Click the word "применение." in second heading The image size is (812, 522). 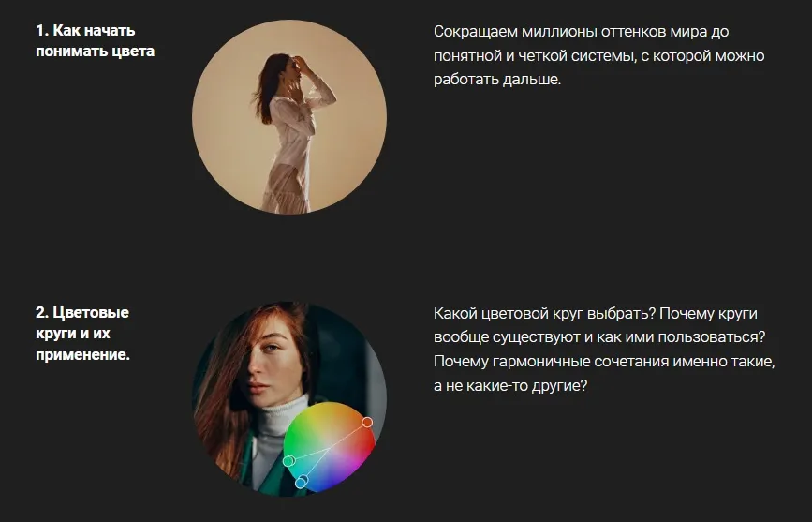(82, 355)
